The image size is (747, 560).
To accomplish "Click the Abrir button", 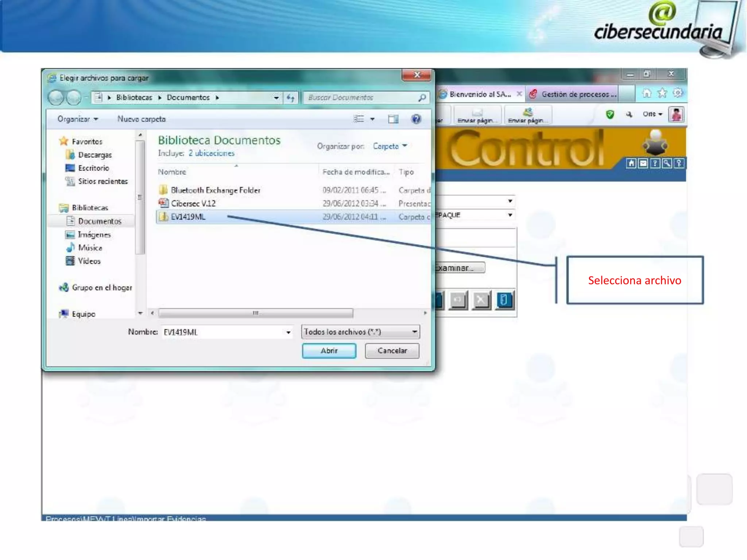I will point(329,351).
